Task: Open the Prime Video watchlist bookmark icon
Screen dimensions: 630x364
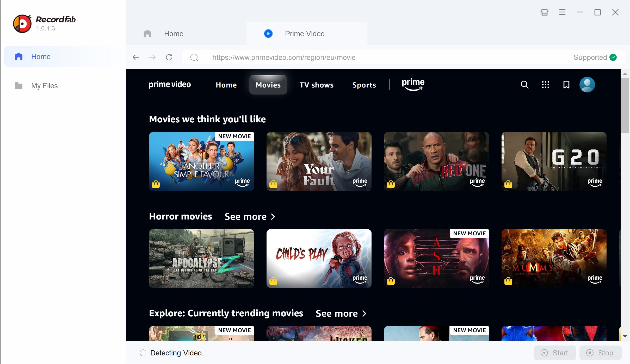Action: pos(566,85)
